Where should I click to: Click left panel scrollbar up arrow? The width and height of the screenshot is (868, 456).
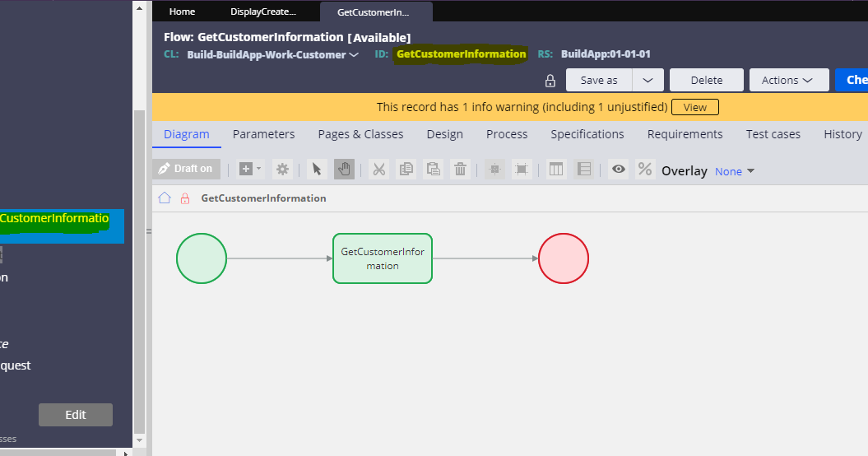140,7
